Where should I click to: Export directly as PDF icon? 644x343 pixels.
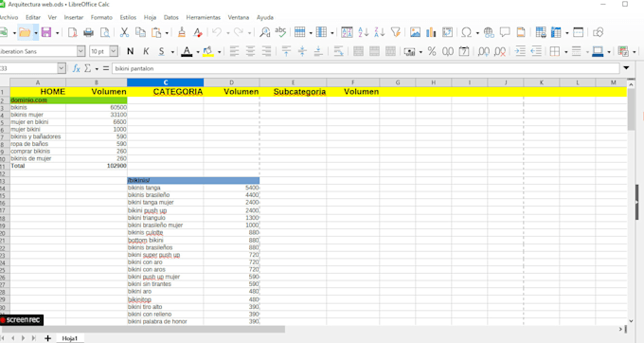tap(73, 32)
